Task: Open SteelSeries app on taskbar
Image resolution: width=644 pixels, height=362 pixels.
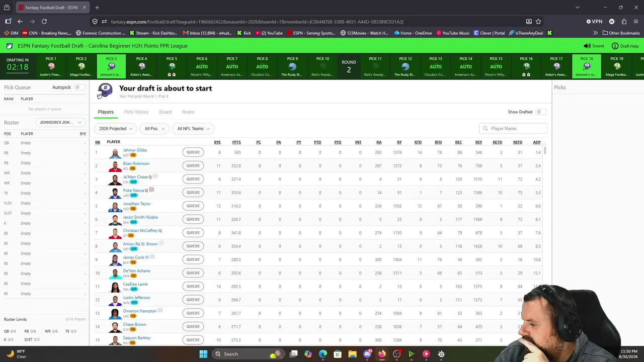Action: click(441, 354)
